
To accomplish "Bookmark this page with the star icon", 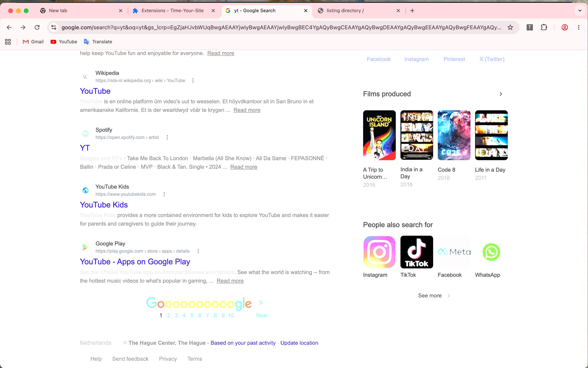I will coord(510,27).
